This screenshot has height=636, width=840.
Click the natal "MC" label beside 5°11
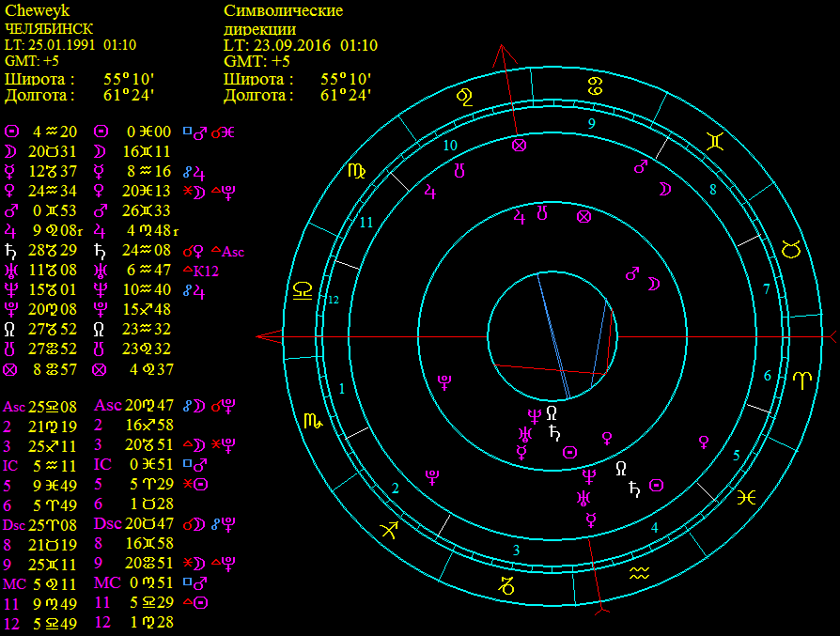14,584
